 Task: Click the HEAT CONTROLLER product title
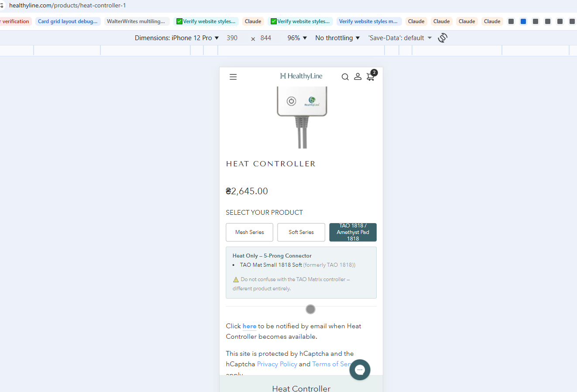[271, 164]
